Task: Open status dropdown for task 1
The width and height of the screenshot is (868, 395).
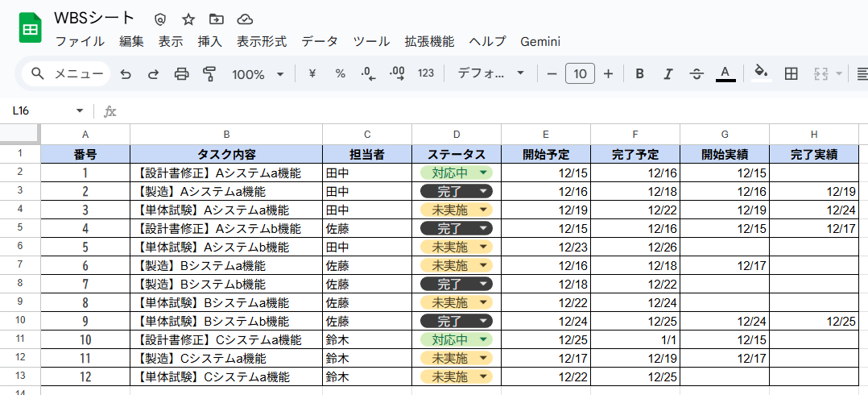Action: [x=483, y=173]
